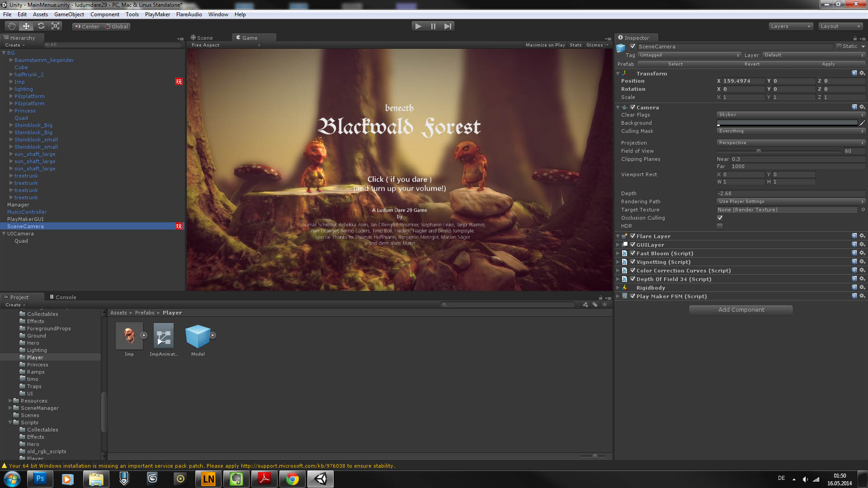
Task: Click the Field of View slider
Action: tap(779, 151)
